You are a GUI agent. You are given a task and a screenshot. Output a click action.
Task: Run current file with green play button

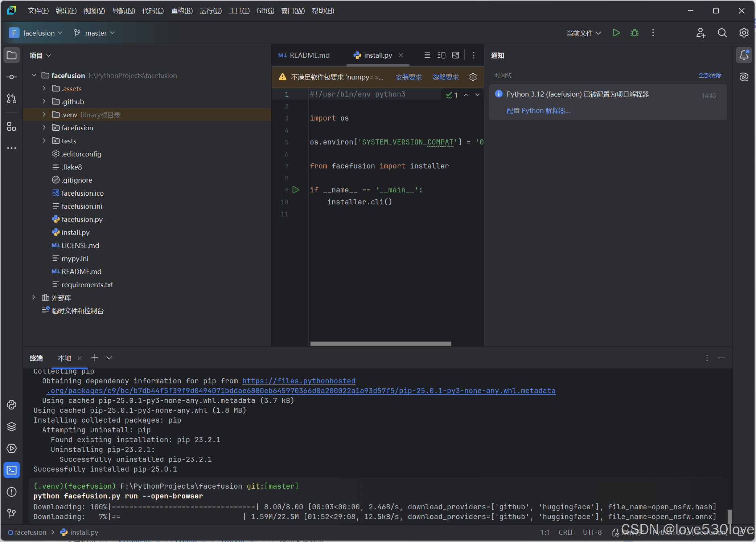click(616, 33)
